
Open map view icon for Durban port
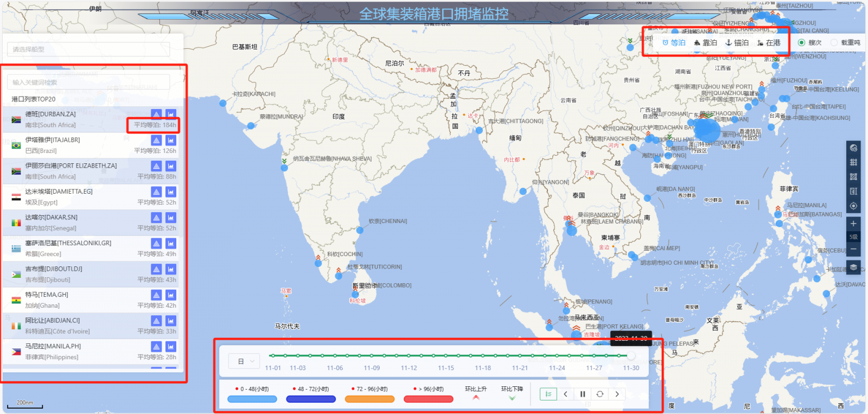tap(156, 114)
